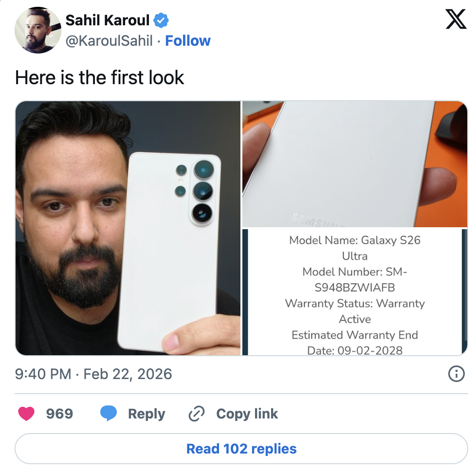Follow the account via Follow link

click(x=188, y=41)
